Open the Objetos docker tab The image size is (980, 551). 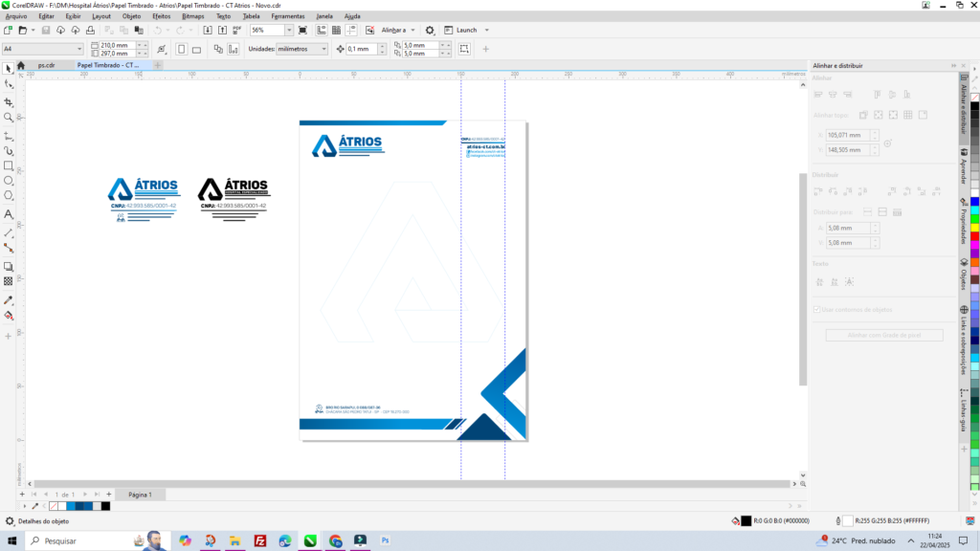[x=965, y=273]
